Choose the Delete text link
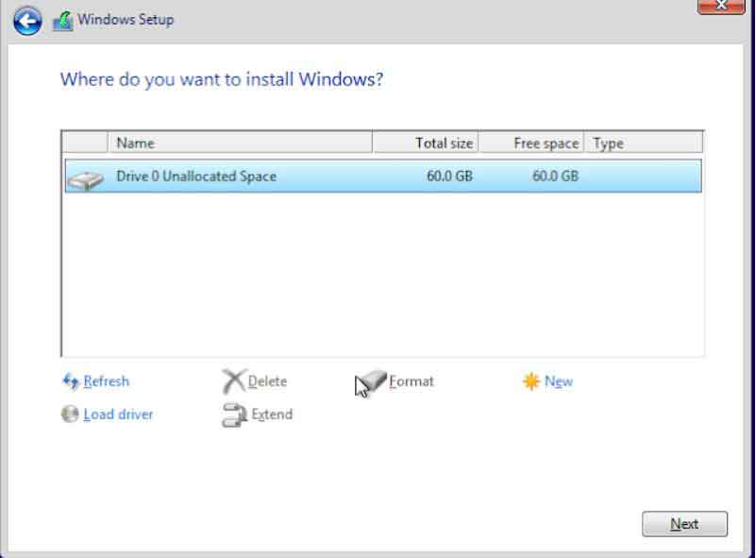Image resolution: width=756 pixels, height=558 pixels. (267, 381)
